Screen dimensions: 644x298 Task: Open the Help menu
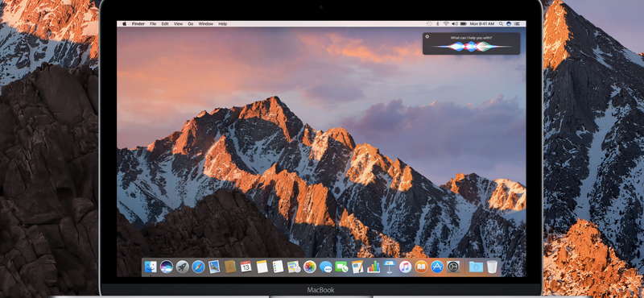pyautogui.click(x=223, y=24)
